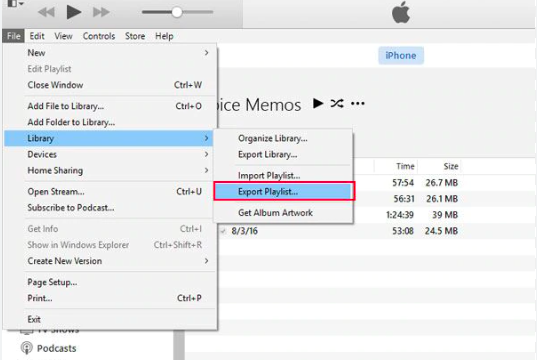
Task: Choose Print from the File menu
Action: 110,298
